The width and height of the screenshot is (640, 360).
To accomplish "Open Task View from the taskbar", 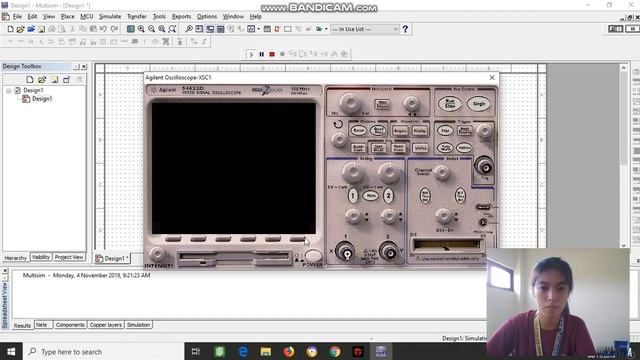I will tap(196, 351).
